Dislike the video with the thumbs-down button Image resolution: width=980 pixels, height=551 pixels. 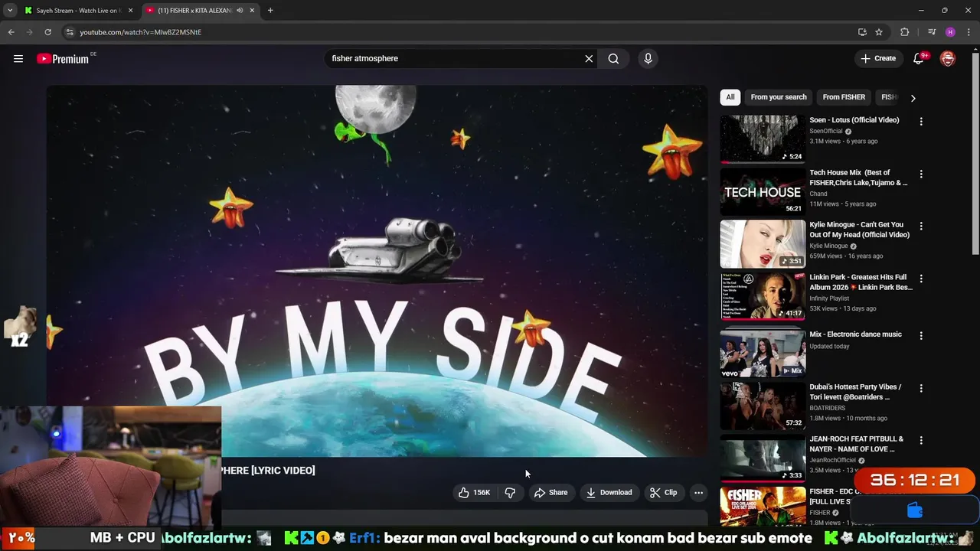[510, 492]
